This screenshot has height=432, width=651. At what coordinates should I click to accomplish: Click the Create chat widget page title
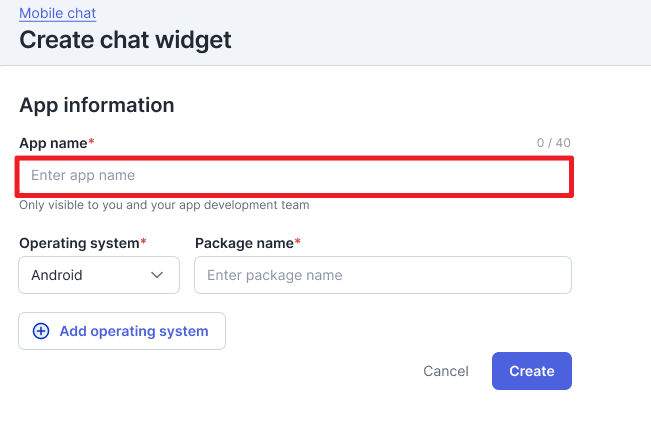point(125,40)
